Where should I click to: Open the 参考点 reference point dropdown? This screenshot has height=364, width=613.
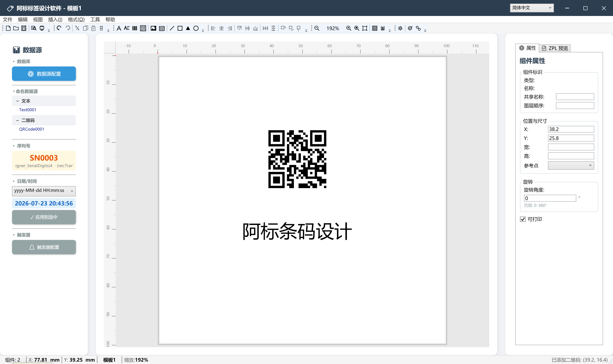[571, 165]
